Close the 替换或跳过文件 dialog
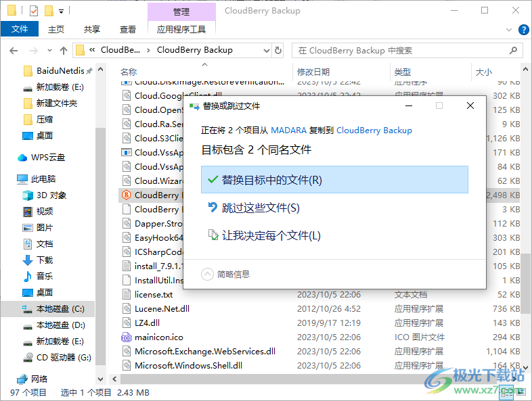This screenshot has width=532, height=401. click(470, 105)
